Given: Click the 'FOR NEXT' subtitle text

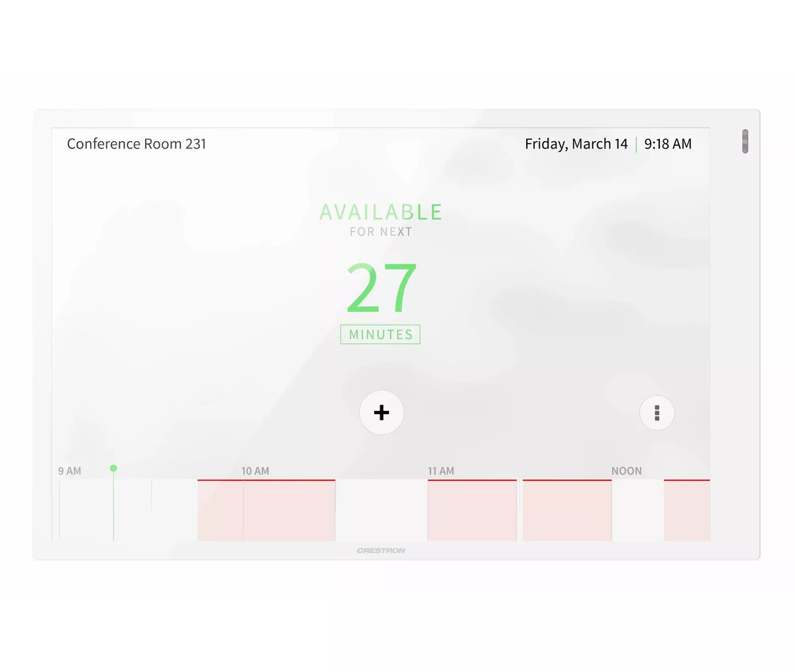Looking at the screenshot, I should [x=381, y=232].
